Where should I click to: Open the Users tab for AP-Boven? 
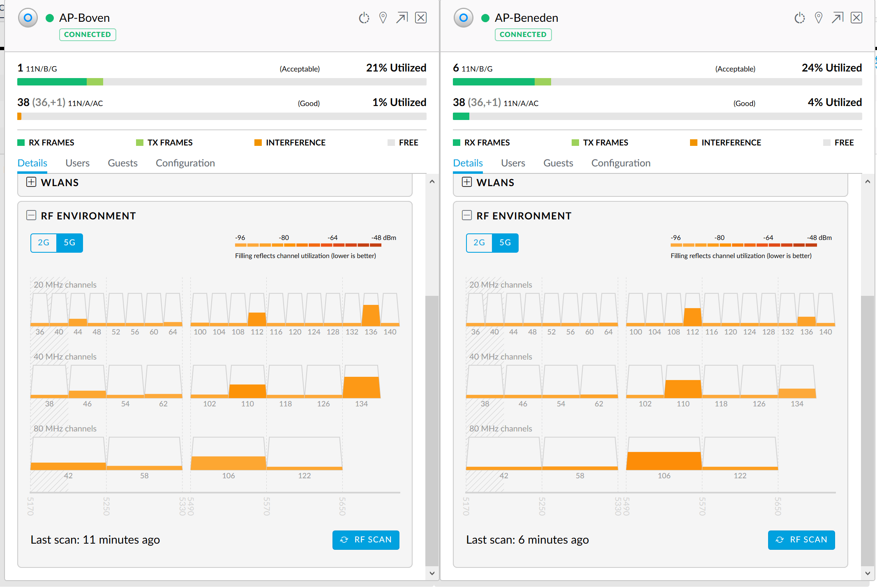click(x=77, y=163)
